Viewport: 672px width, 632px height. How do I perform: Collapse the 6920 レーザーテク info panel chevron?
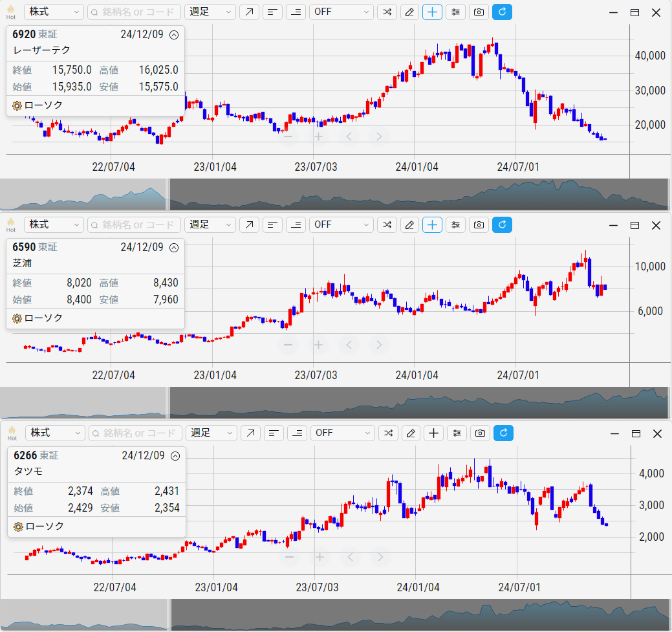(174, 35)
